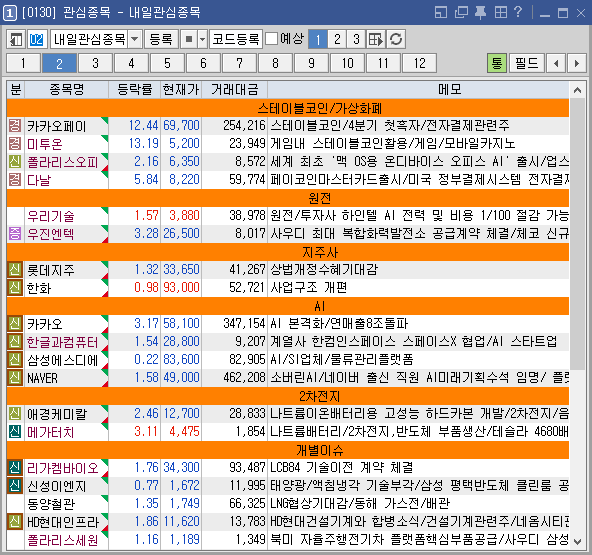Switch to group tab 12

(x=419, y=63)
